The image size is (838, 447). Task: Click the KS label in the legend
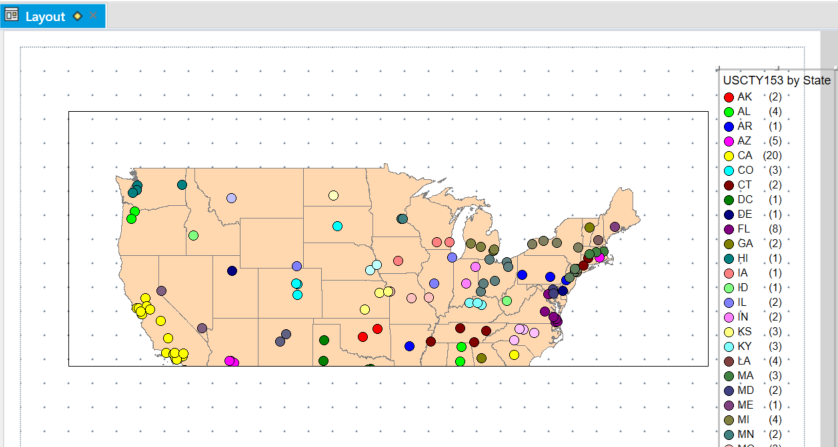point(745,331)
